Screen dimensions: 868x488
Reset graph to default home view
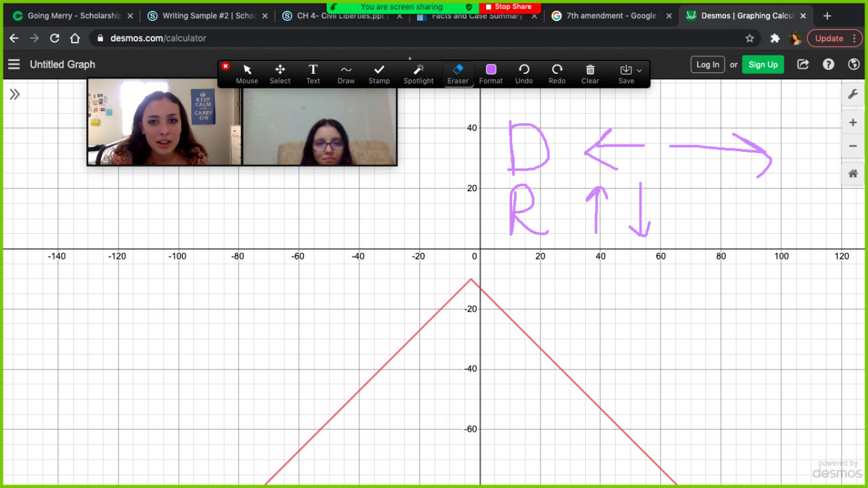tap(853, 174)
